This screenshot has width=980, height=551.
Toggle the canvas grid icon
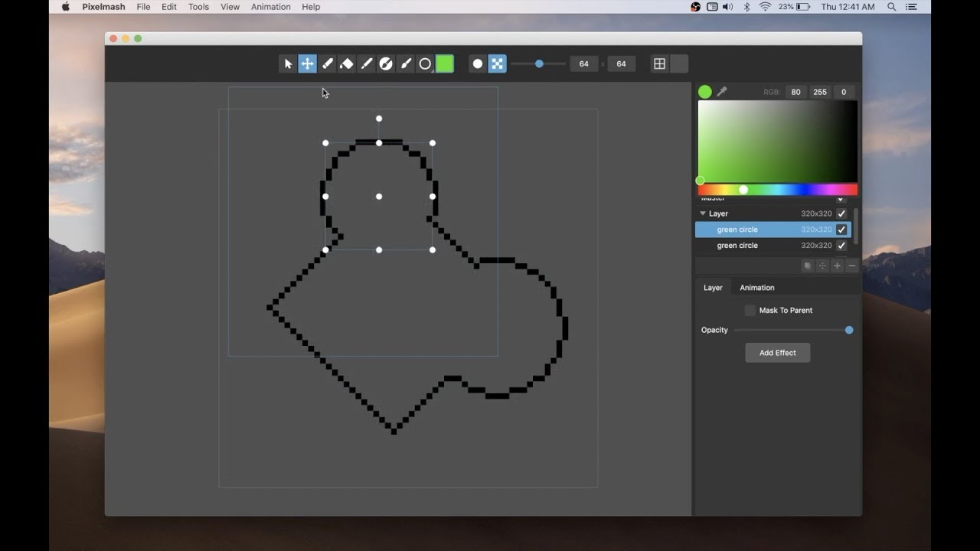[659, 64]
